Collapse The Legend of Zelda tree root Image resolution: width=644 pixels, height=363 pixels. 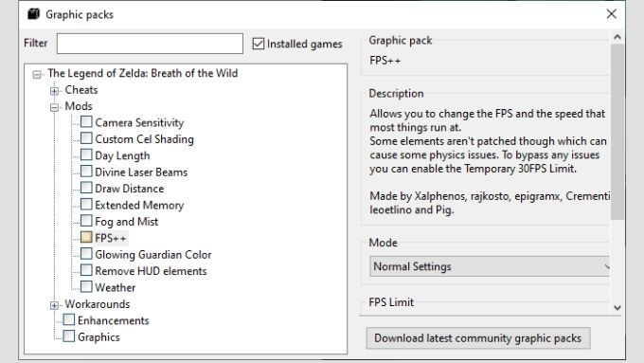(x=37, y=75)
